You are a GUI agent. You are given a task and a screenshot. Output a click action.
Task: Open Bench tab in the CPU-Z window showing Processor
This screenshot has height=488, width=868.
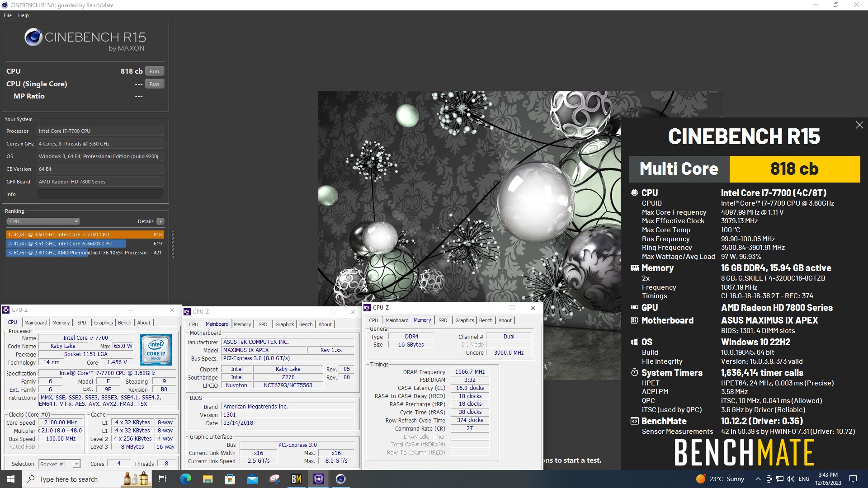point(125,323)
